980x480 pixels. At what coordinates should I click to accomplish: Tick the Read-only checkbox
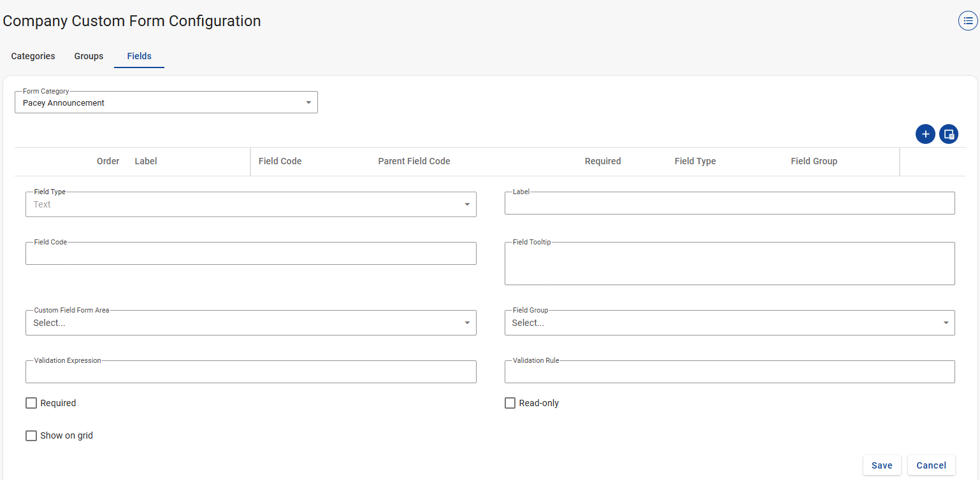(510, 403)
